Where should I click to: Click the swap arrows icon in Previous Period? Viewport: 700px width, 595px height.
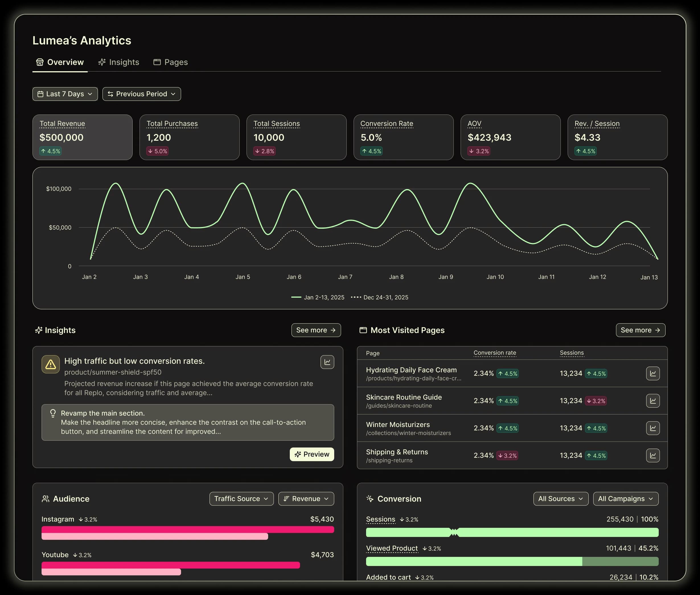pos(110,94)
